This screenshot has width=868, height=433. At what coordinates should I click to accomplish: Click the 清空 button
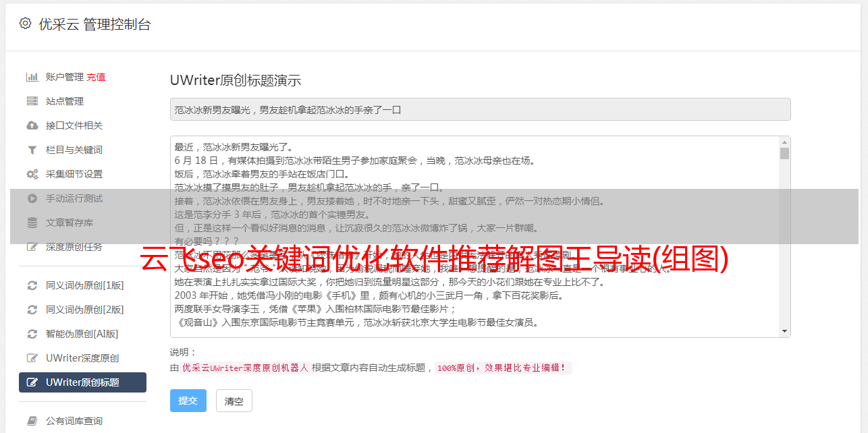pos(234,401)
